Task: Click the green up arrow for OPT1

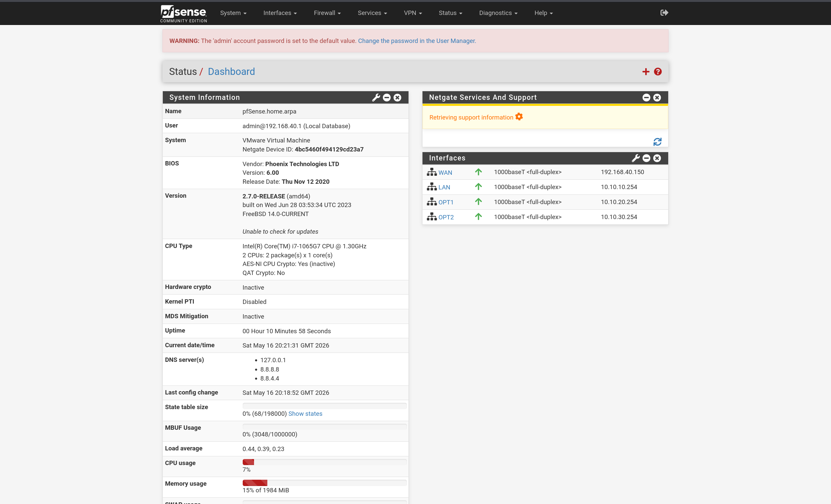Action: coord(478,202)
